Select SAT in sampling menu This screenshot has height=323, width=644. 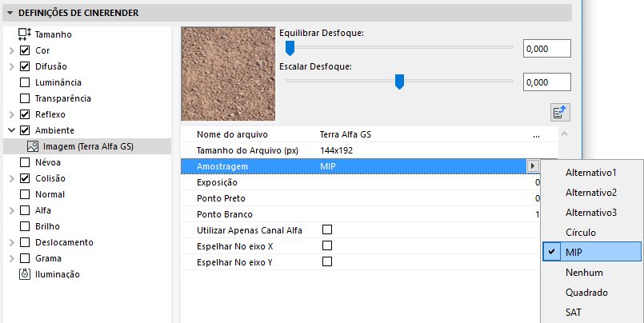592,313
